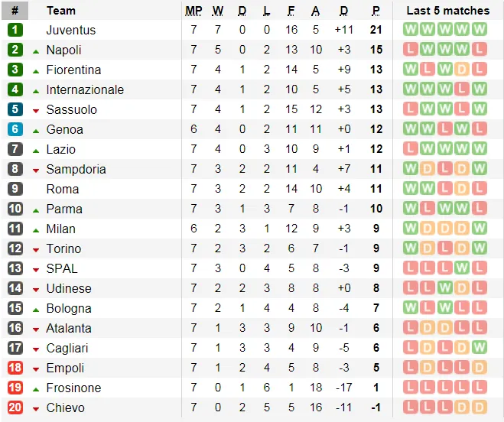Click the green position 1 badge for Juventus
This screenshot has height=422, width=504.
(x=15, y=30)
